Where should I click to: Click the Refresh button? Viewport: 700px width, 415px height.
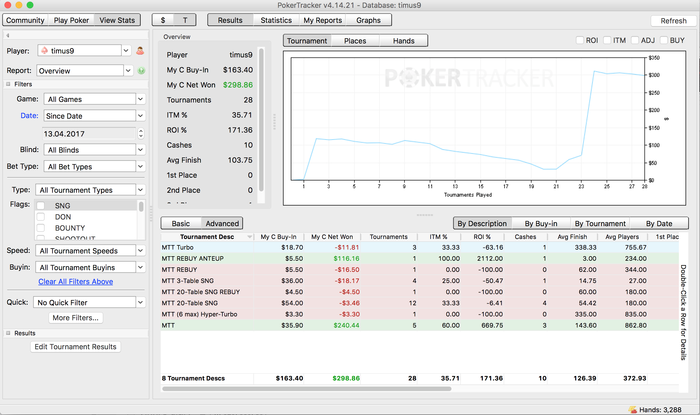point(673,21)
